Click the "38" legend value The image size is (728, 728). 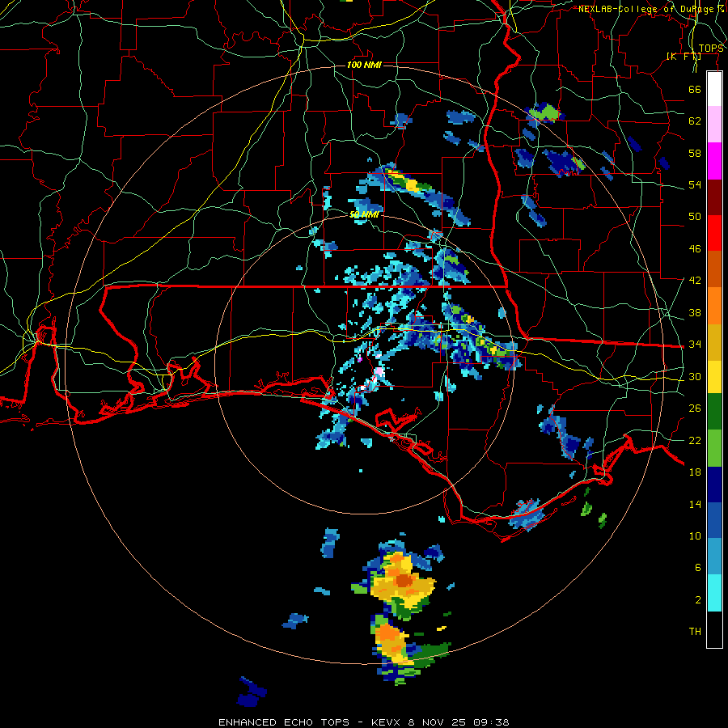click(695, 313)
